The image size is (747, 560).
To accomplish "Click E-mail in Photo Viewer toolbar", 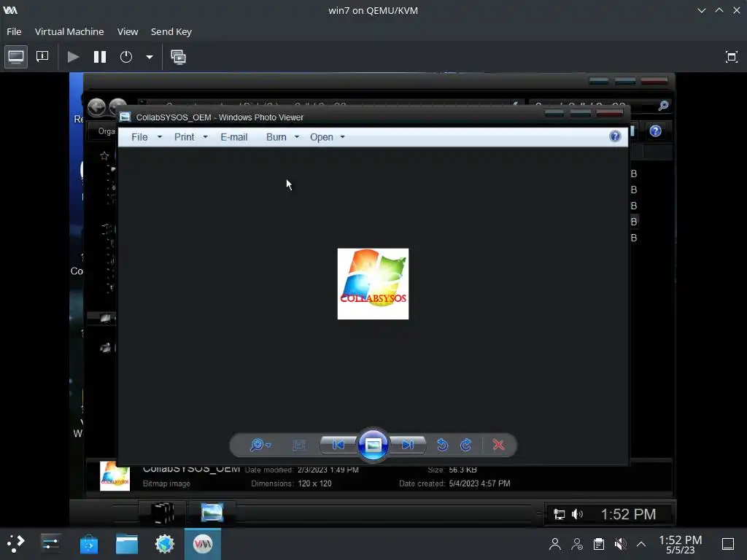I will click(234, 137).
